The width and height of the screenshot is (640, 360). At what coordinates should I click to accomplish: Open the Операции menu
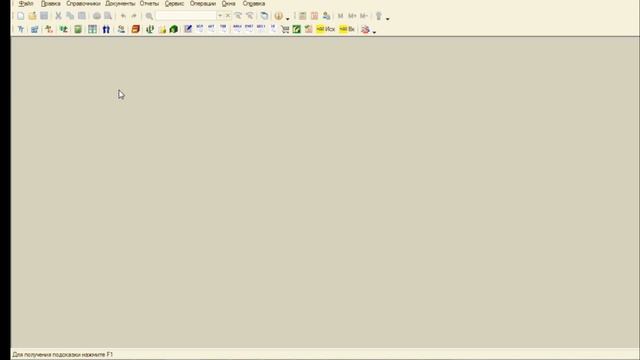[x=202, y=4]
